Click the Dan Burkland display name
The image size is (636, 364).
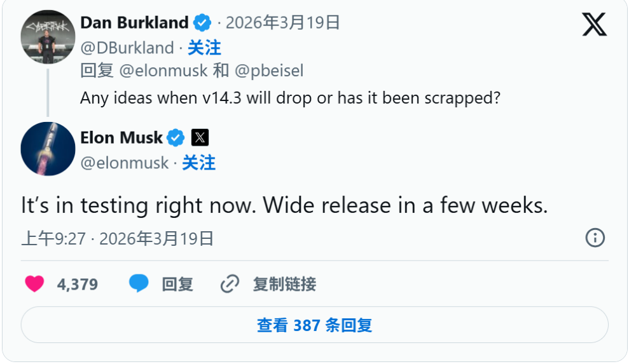click(134, 23)
